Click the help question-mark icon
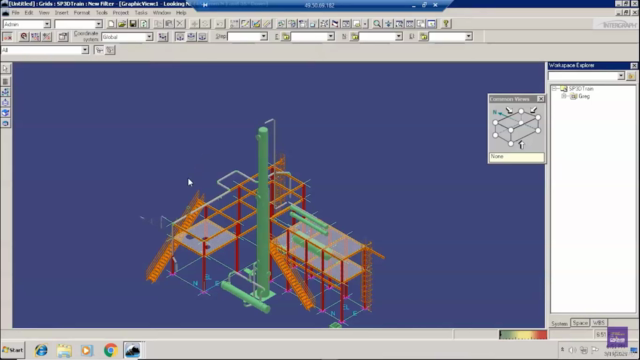The width and height of the screenshot is (640, 360). tap(446, 24)
